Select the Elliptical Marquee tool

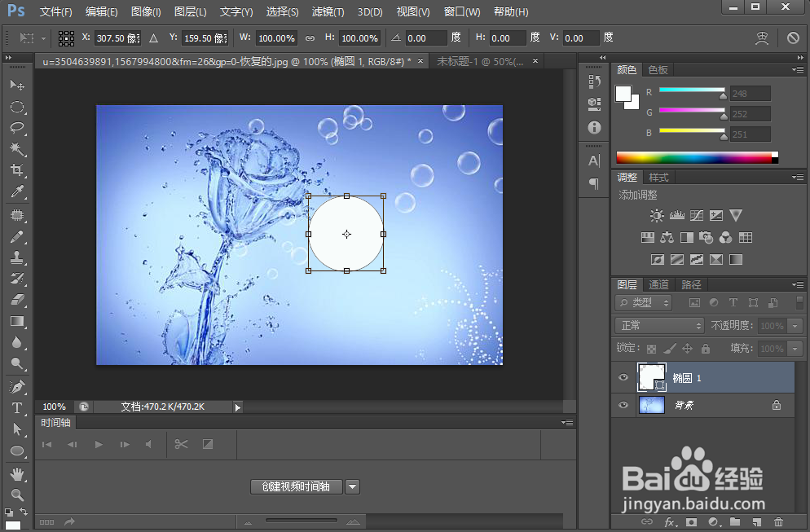(x=17, y=107)
